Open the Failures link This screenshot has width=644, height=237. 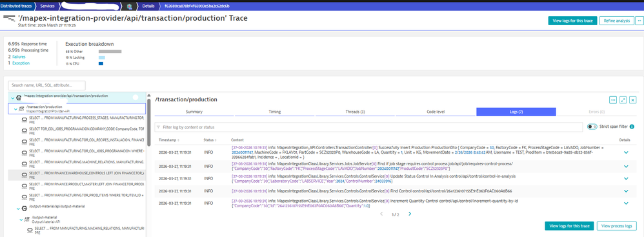(x=19, y=57)
